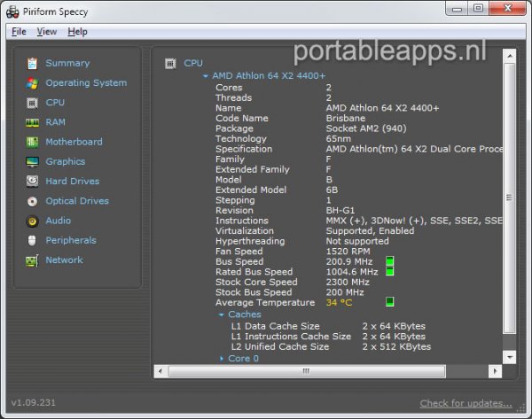
Task: Open the File menu
Action: pyautogui.click(x=19, y=32)
